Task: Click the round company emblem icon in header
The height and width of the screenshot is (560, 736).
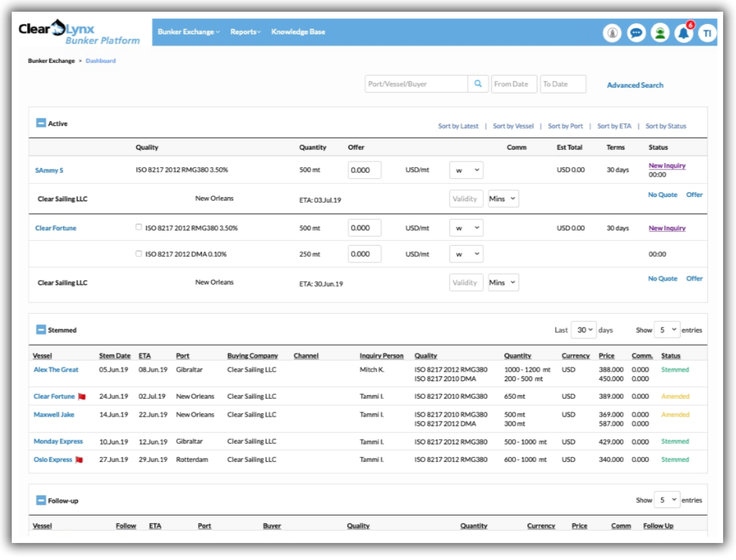Action: pyautogui.click(x=612, y=33)
